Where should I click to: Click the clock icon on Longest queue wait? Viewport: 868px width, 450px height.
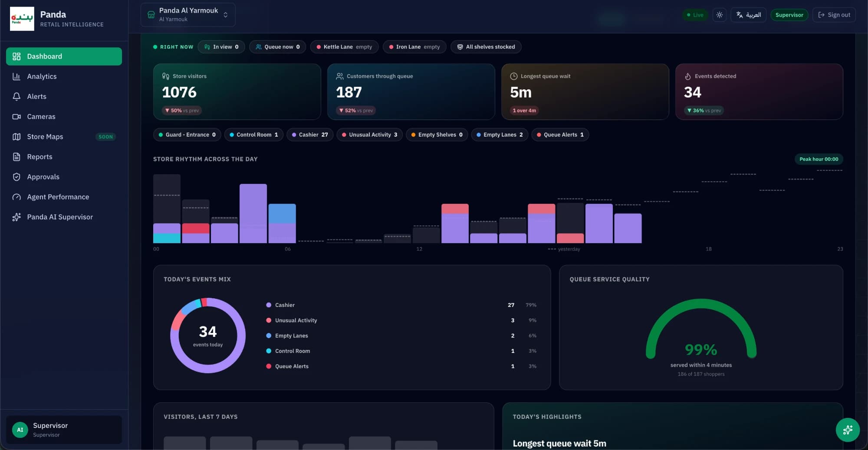click(x=514, y=76)
